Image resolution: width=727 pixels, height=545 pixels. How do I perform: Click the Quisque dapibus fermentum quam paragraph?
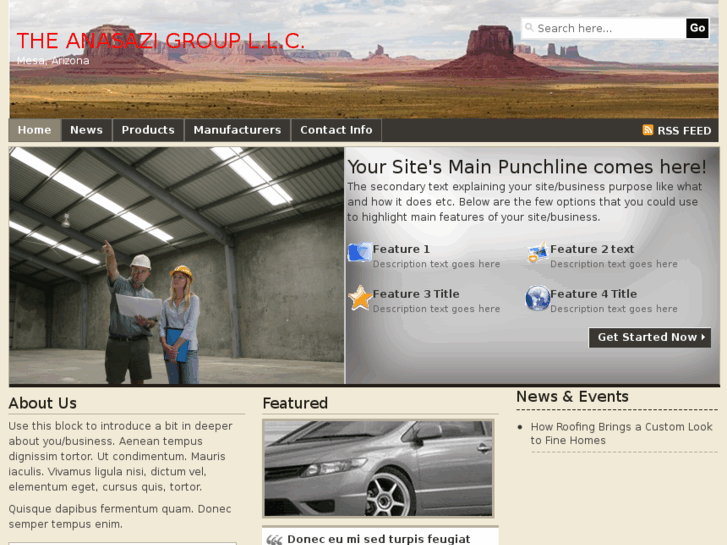tap(120, 516)
